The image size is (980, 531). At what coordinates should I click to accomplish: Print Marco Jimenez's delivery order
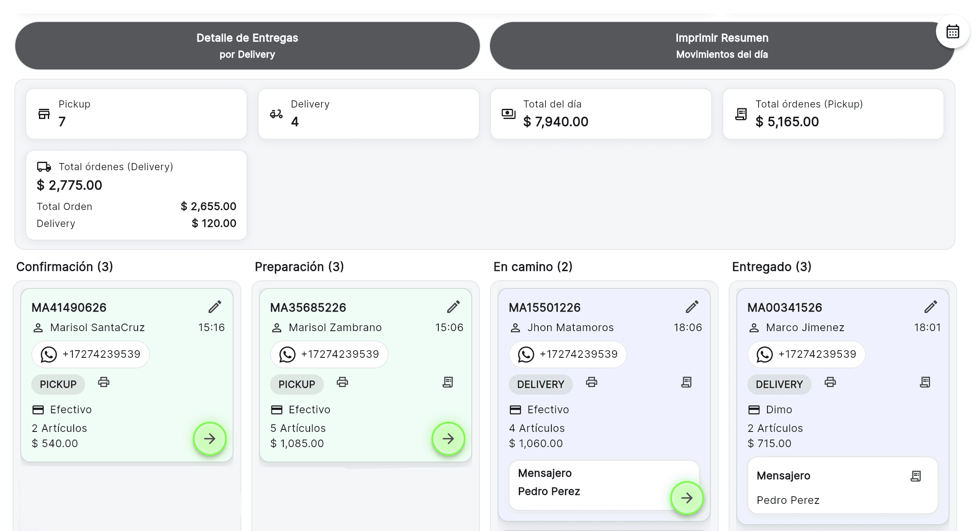830,382
